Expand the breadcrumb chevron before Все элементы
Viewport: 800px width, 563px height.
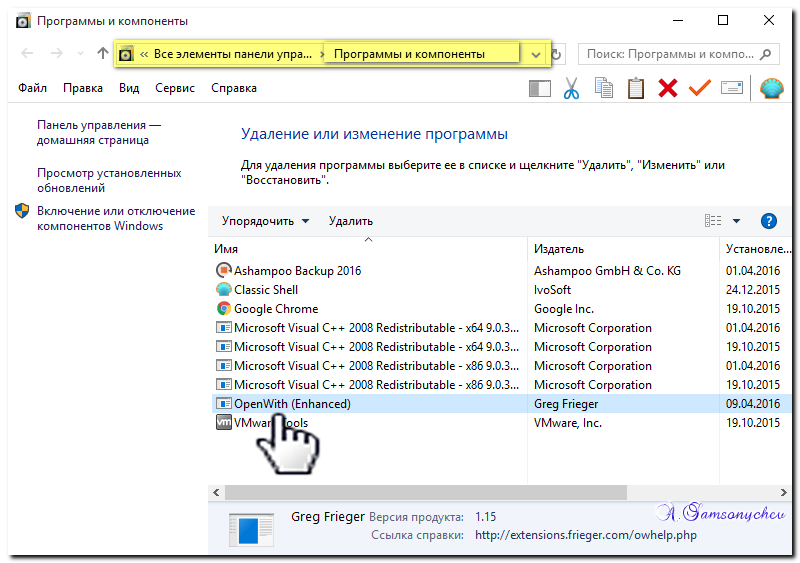pos(144,54)
